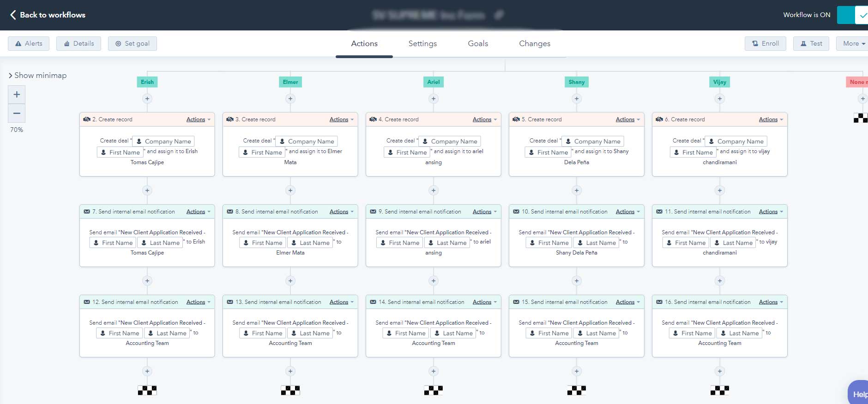Switch to the Changes tab
Viewport: 868px width, 404px height.
click(x=534, y=43)
